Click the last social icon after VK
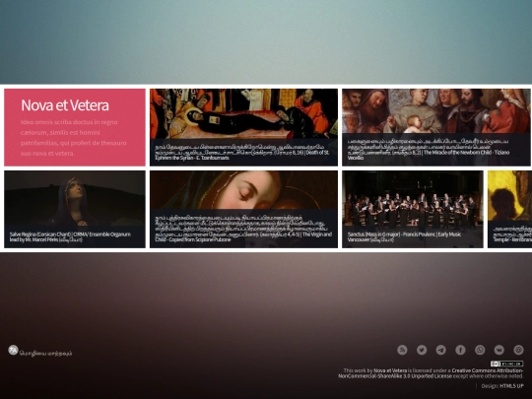This screenshot has width=532, height=399. (x=518, y=350)
